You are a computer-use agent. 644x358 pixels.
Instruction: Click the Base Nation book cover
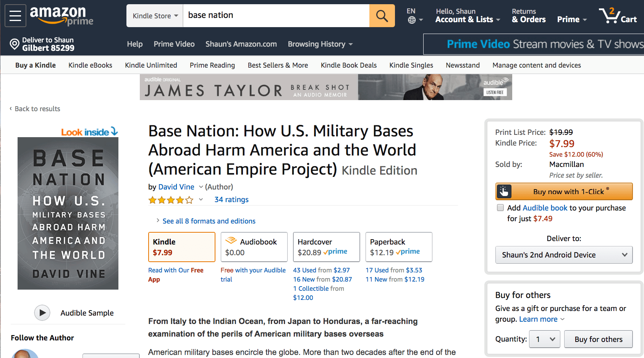(68, 213)
